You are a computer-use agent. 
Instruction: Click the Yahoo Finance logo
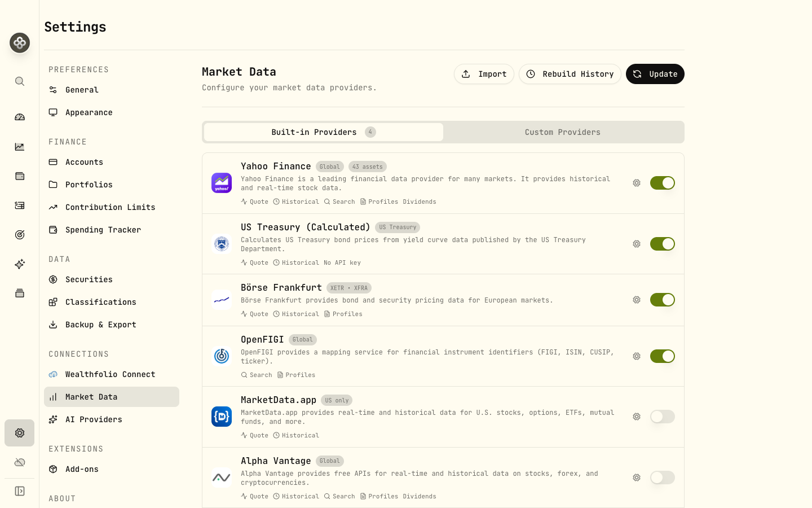[x=222, y=183]
